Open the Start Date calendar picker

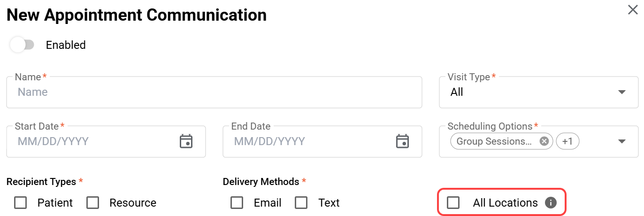tap(186, 141)
